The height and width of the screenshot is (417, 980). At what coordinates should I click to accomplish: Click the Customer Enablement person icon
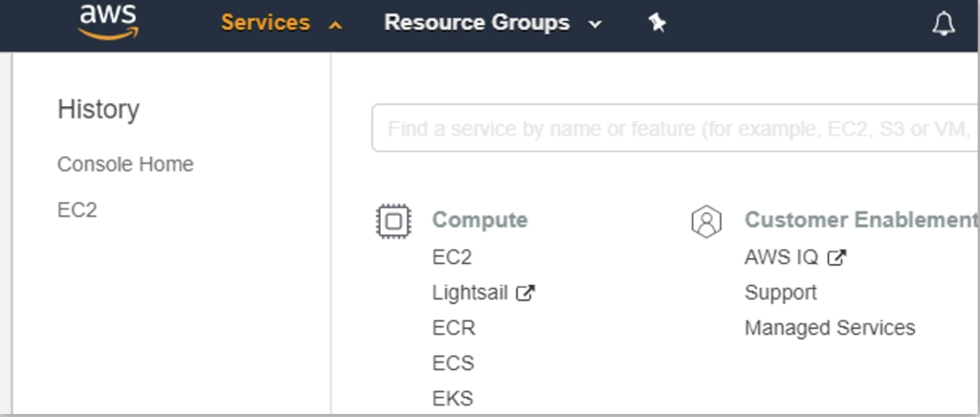pos(706,221)
